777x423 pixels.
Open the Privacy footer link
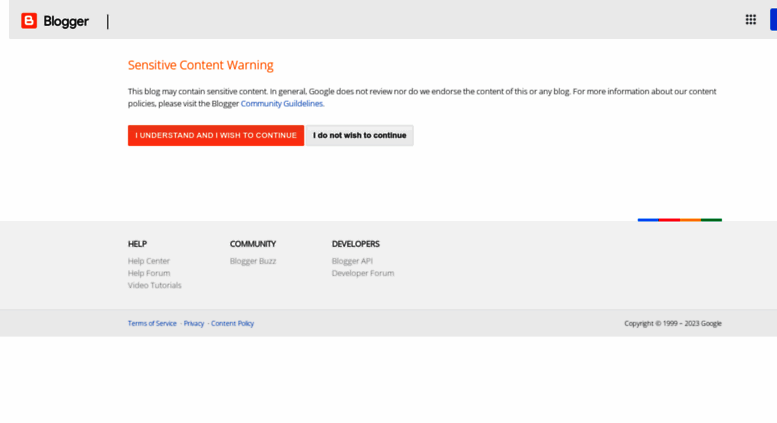194,323
